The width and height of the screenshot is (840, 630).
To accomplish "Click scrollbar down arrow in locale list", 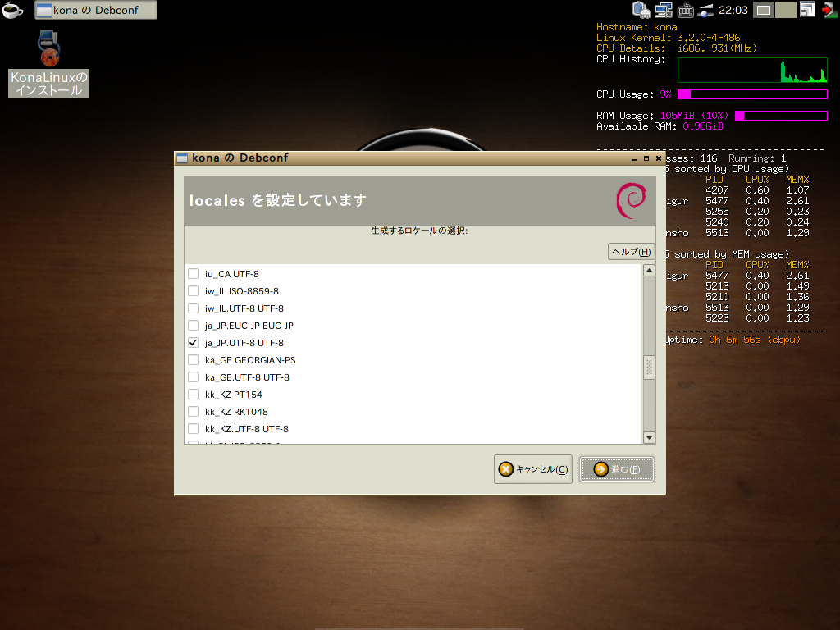I will coord(649,438).
